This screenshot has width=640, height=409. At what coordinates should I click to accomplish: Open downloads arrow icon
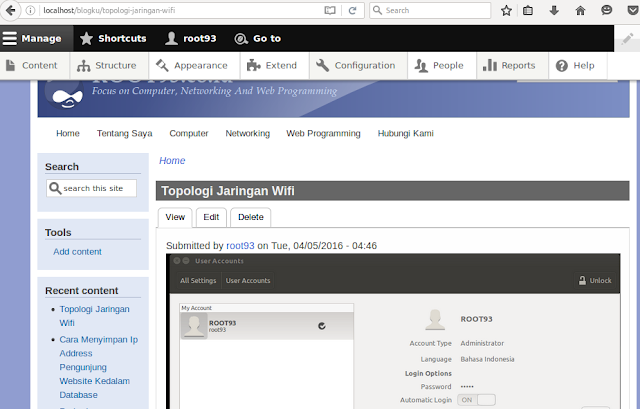click(554, 11)
